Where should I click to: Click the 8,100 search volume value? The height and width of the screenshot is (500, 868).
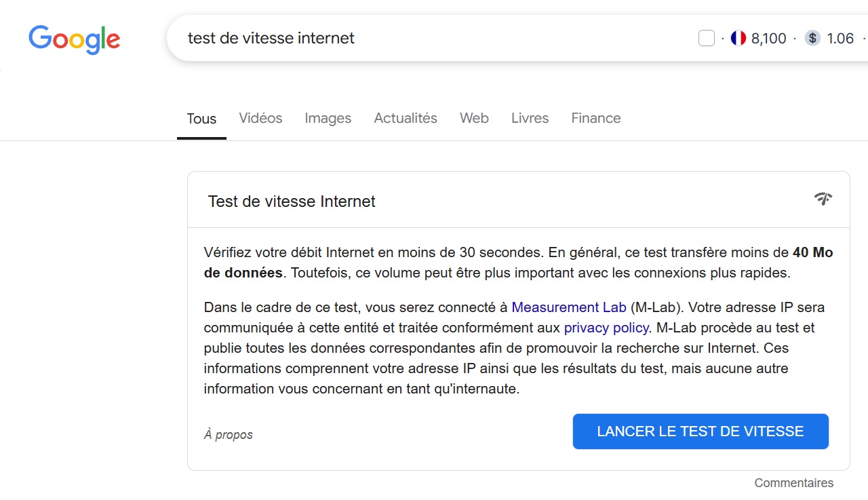tap(769, 38)
